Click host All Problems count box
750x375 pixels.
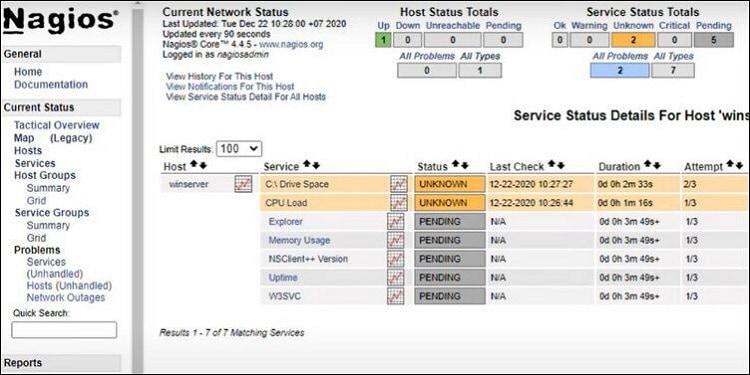[427, 70]
